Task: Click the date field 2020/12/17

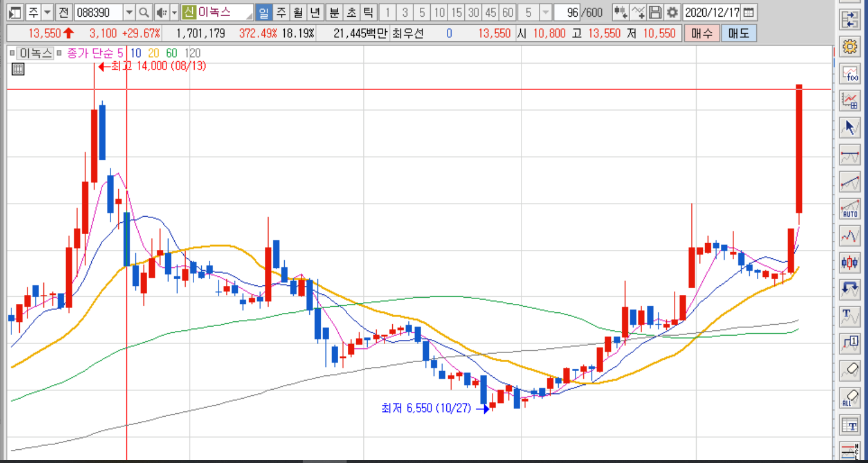Action: (x=712, y=12)
